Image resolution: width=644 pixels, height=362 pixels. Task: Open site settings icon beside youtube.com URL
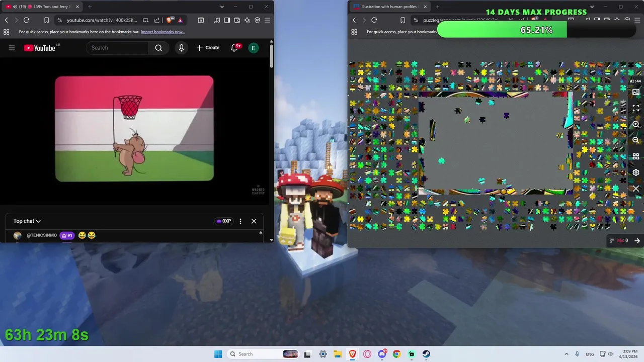pos(60,20)
